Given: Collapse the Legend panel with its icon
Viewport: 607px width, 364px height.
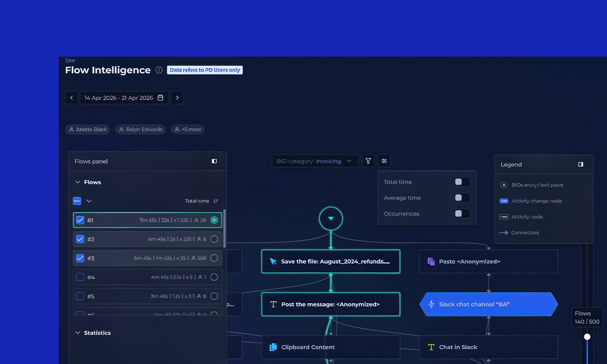Looking at the screenshot, I should pyautogui.click(x=581, y=164).
